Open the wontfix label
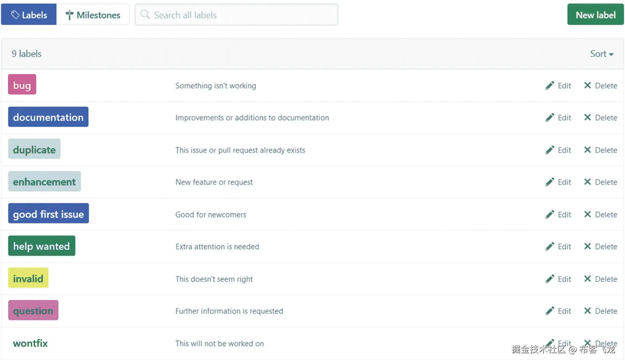Image resolution: width=625 pixels, height=364 pixels. click(x=30, y=343)
